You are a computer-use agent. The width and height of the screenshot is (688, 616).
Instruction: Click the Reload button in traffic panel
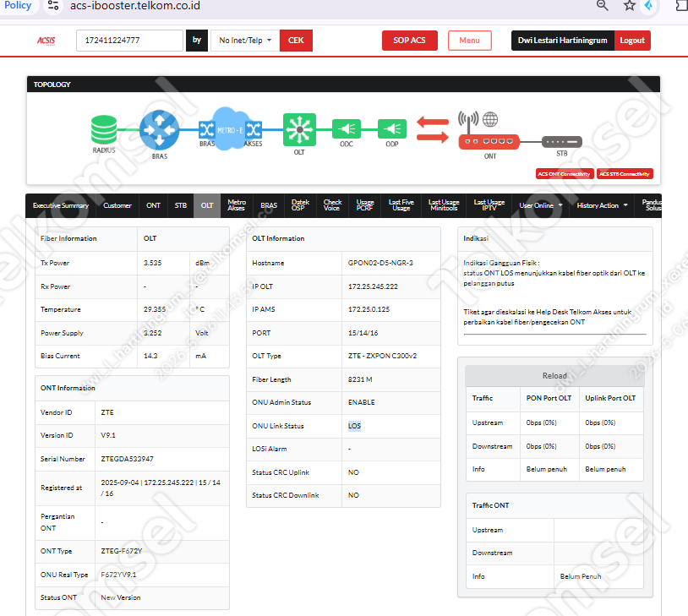[x=554, y=375]
